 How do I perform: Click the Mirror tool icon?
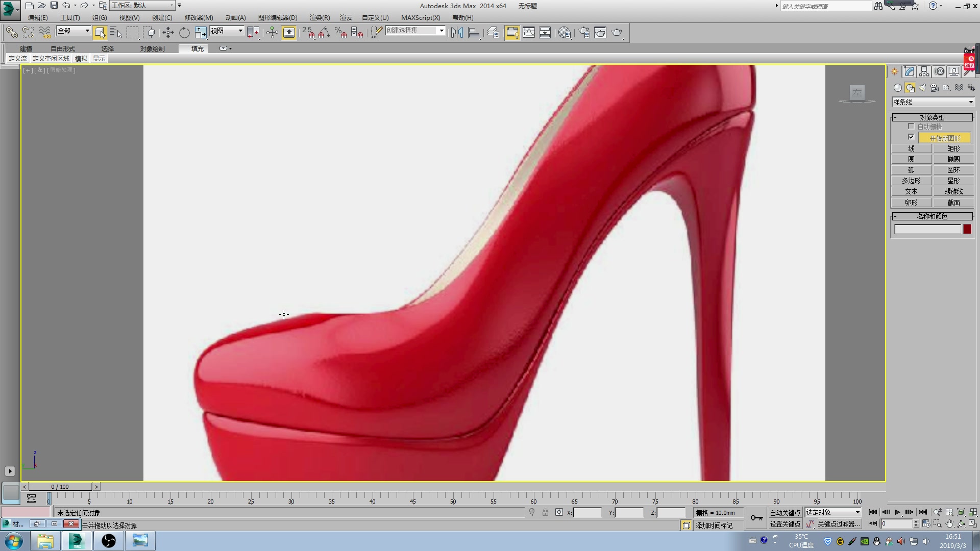coord(457,33)
